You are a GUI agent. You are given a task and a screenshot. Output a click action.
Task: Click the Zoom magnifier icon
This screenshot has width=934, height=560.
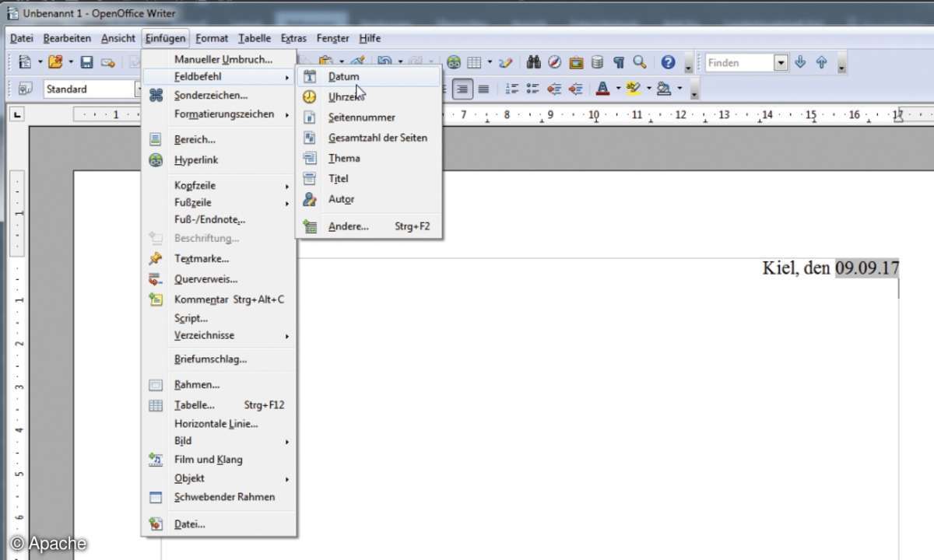pyautogui.click(x=640, y=62)
